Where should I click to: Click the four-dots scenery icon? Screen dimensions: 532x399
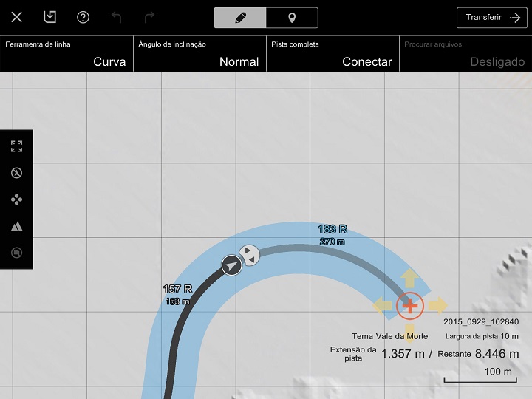click(x=16, y=199)
